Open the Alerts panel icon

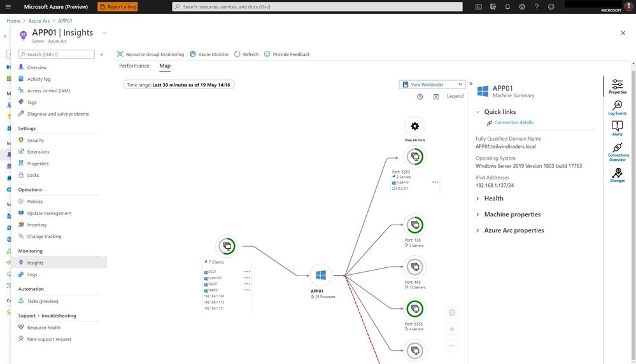click(x=617, y=129)
